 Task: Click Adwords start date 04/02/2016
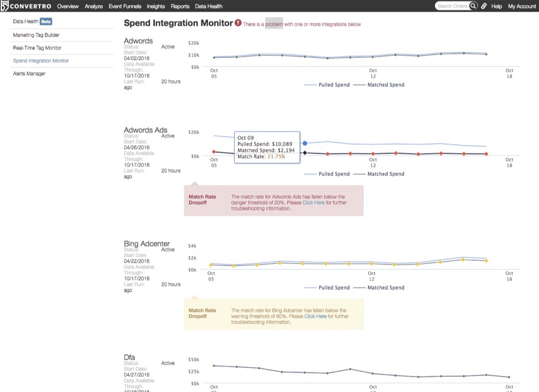[x=136, y=58]
